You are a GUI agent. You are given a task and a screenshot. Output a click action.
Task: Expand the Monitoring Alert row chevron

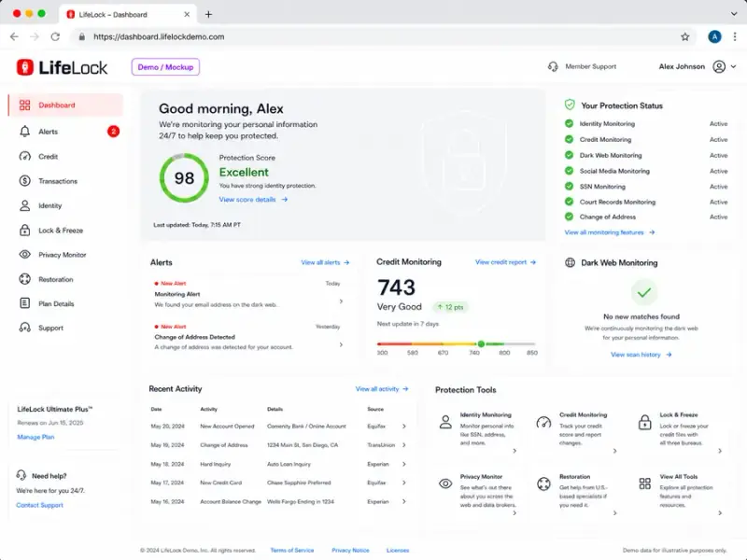click(x=341, y=301)
